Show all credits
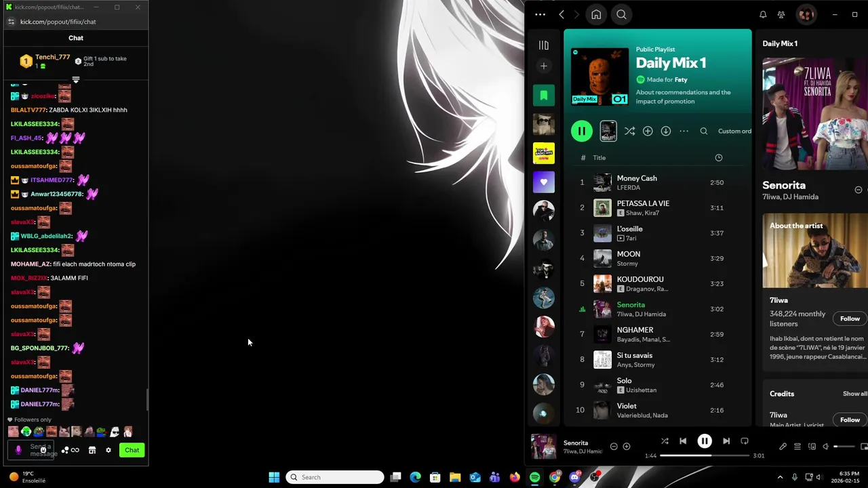The height and width of the screenshot is (488, 868). pos(854,394)
